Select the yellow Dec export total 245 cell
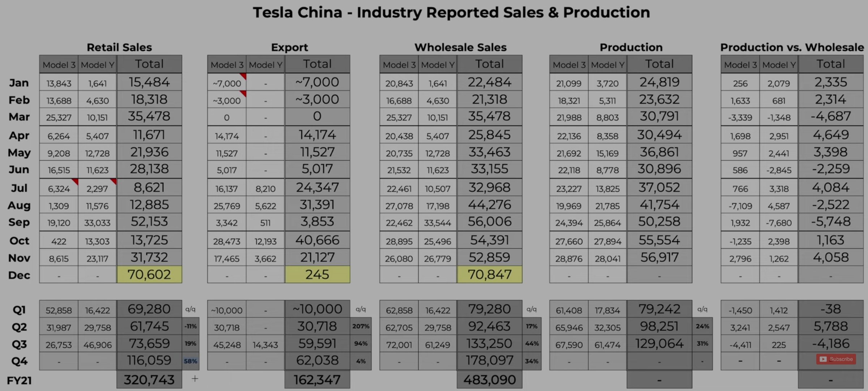The image size is (868, 391). [317, 275]
